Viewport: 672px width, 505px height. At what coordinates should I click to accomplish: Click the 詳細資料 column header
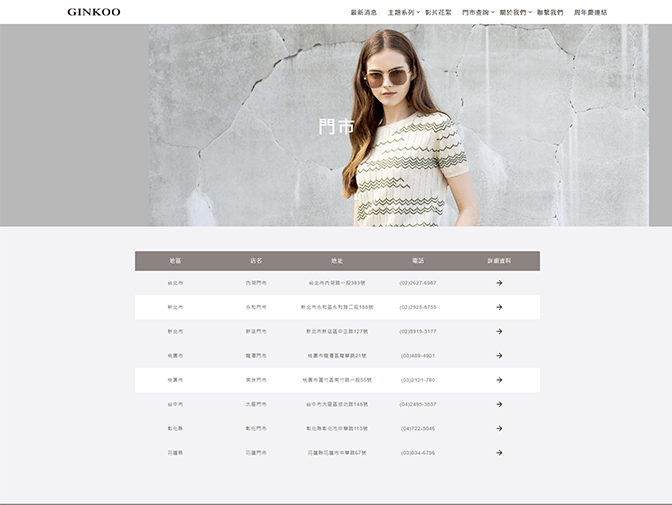coord(499,261)
